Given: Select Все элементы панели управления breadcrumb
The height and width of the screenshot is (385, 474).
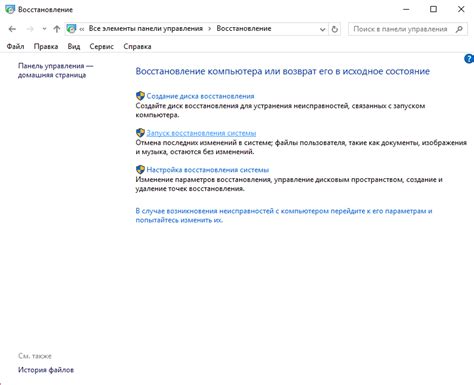Looking at the screenshot, I should click(146, 29).
